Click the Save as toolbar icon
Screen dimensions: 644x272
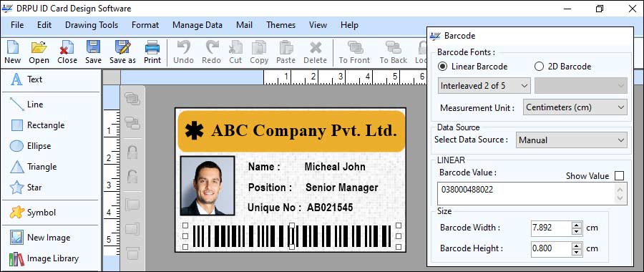[x=122, y=47]
